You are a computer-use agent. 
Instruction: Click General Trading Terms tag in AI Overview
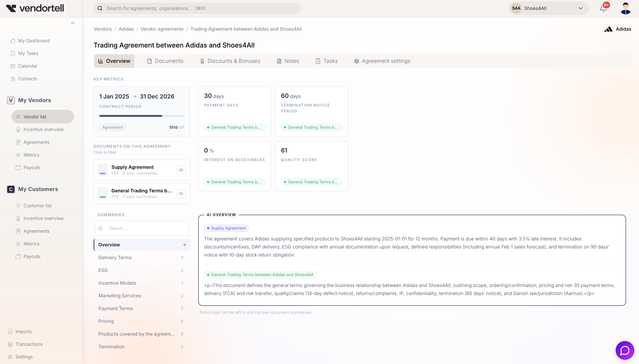point(260,275)
